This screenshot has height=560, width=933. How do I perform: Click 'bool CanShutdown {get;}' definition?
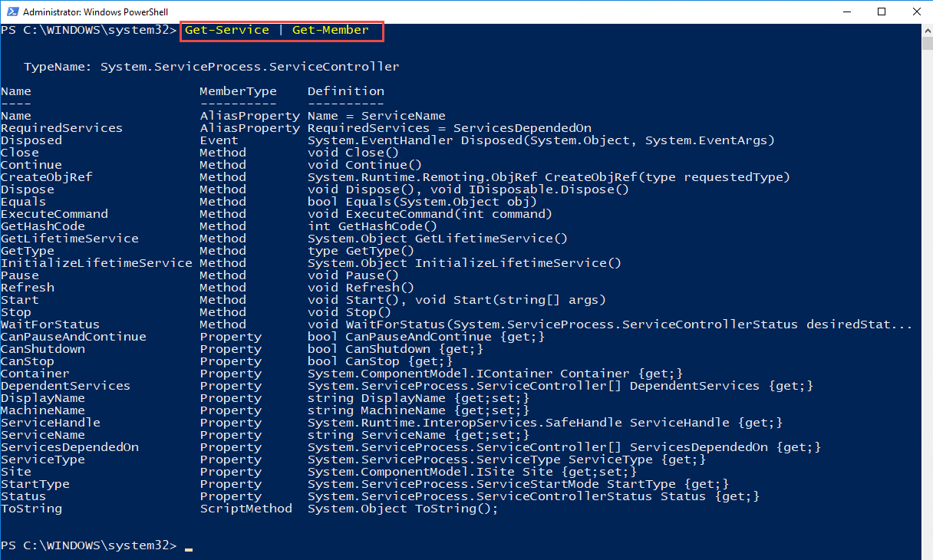396,349
